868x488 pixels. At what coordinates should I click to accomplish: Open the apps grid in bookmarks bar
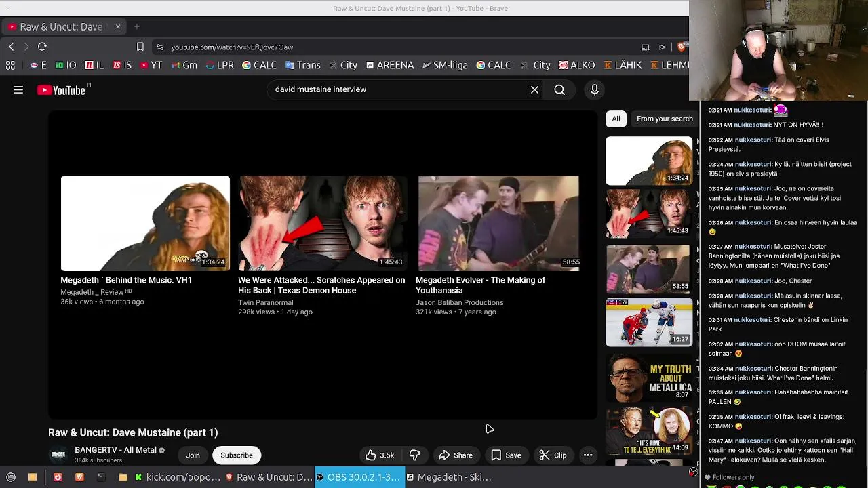(10, 65)
